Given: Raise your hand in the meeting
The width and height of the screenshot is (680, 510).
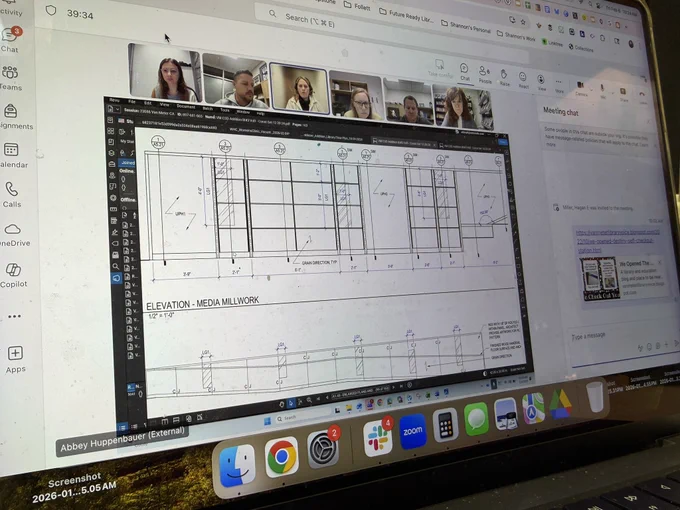Looking at the screenshot, I should (x=504, y=78).
